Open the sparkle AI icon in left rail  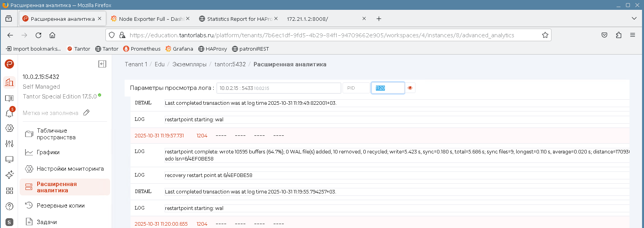coord(9,175)
